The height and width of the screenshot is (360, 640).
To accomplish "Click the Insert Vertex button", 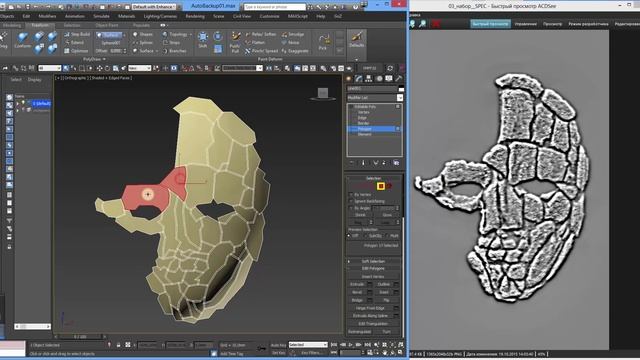I will (373, 276).
